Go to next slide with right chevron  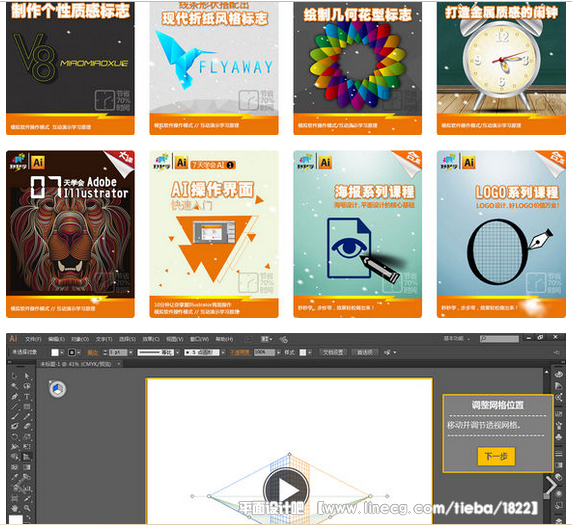click(x=551, y=486)
